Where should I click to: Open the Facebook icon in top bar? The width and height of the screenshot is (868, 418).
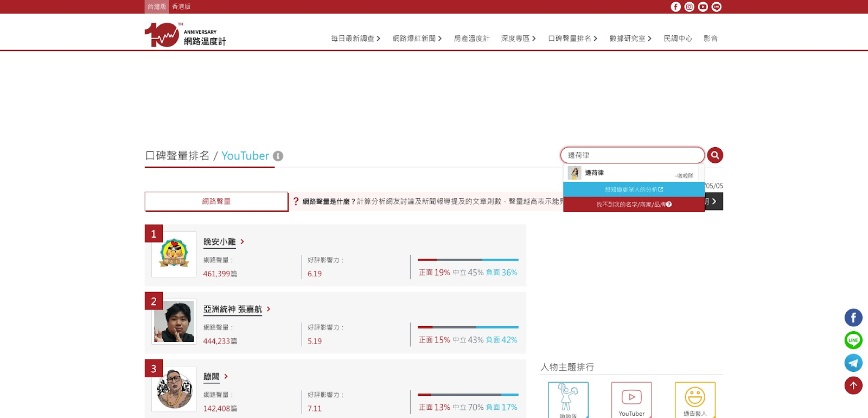pos(675,7)
